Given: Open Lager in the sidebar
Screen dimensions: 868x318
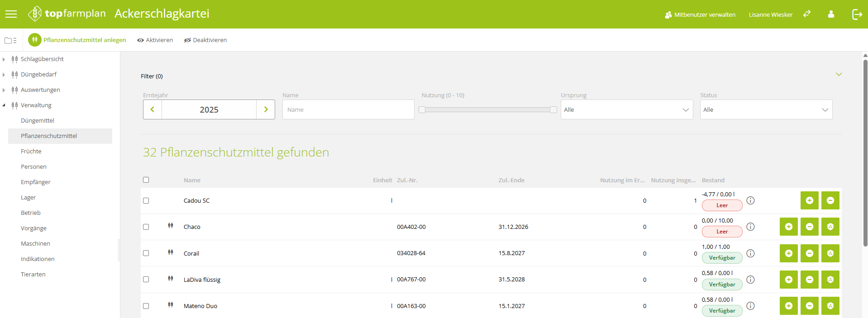Looking at the screenshot, I should tap(28, 198).
